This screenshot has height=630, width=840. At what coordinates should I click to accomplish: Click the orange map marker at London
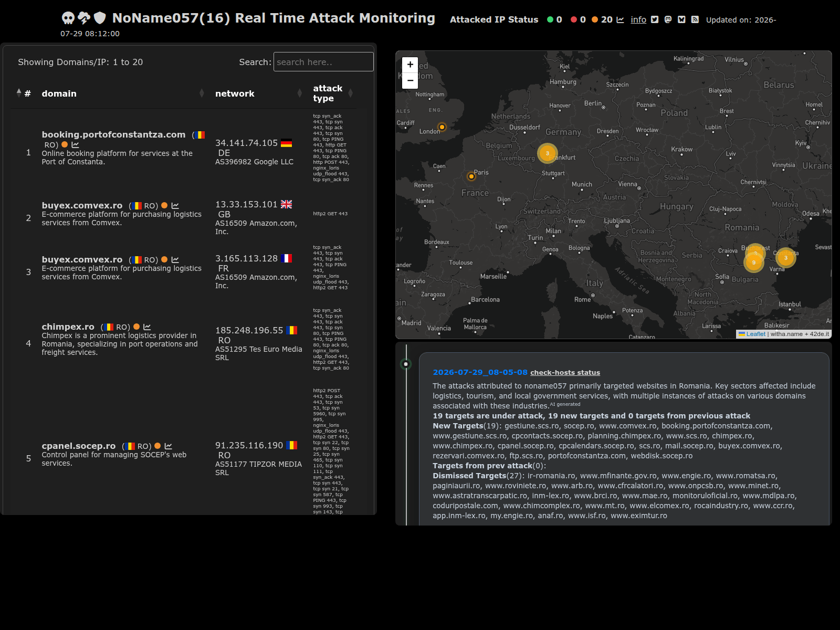tap(442, 127)
